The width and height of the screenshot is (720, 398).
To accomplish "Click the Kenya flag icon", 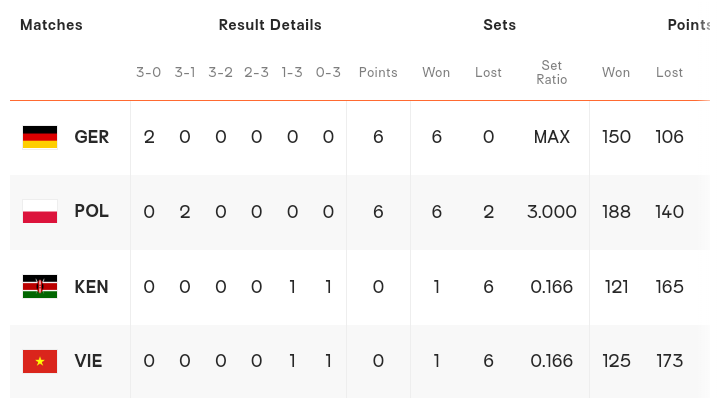I will point(40,286).
